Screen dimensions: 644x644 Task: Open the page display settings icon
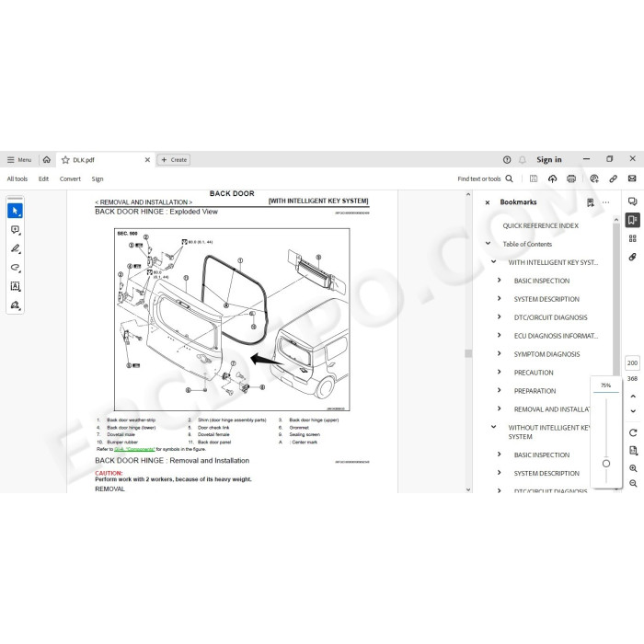[633, 451]
